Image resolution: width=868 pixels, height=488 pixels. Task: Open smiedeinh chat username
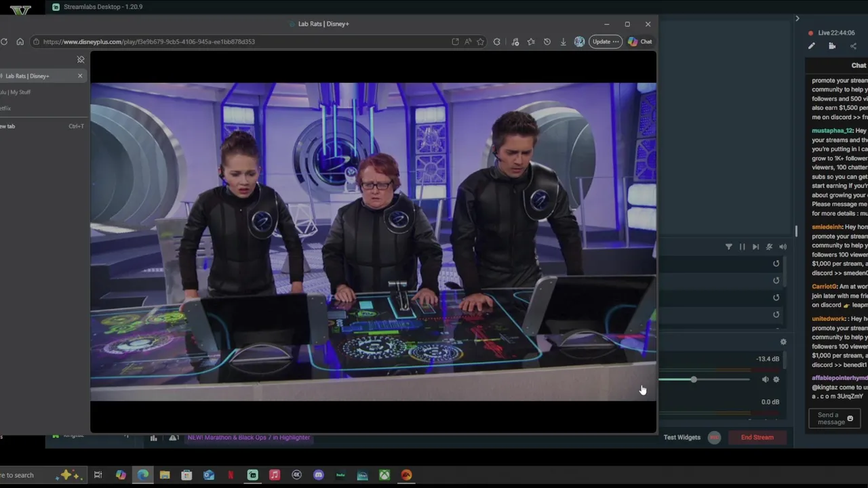(x=827, y=227)
